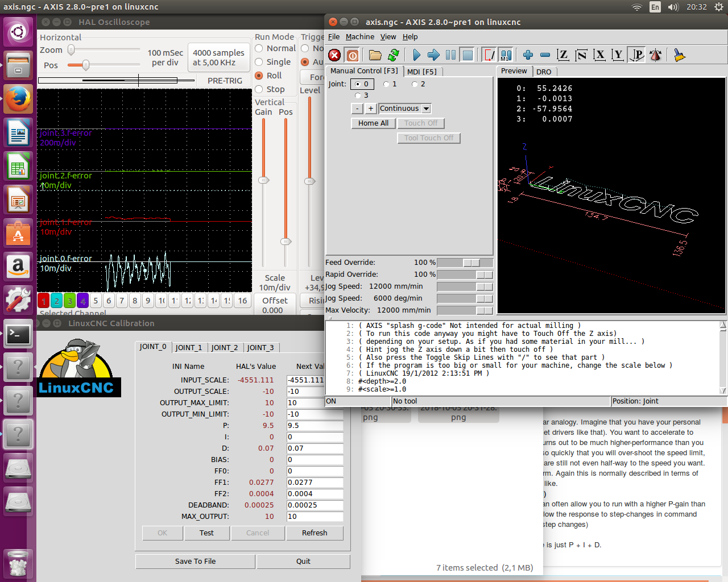728x582 pixels.
Task: Switch to X side view icon
Action: click(x=599, y=55)
